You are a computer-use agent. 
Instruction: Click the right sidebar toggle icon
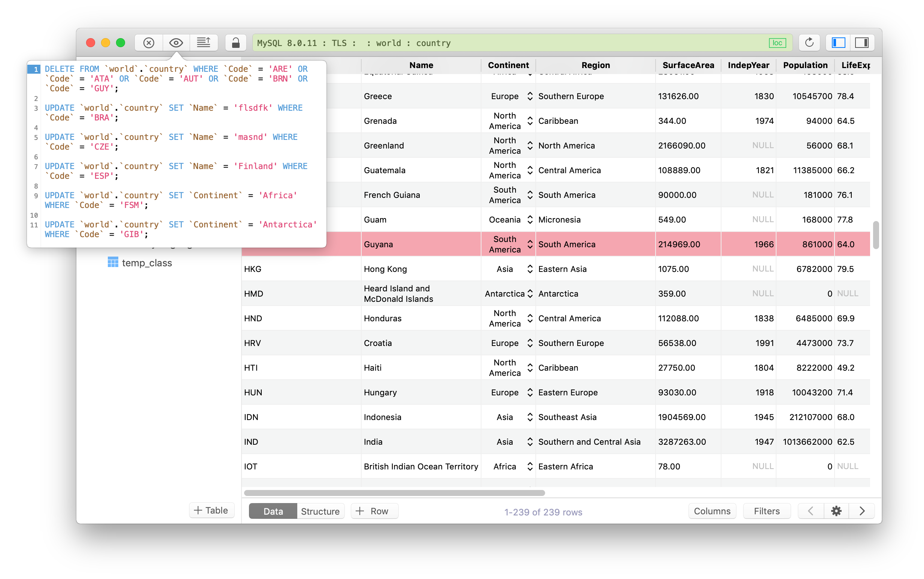[862, 42]
